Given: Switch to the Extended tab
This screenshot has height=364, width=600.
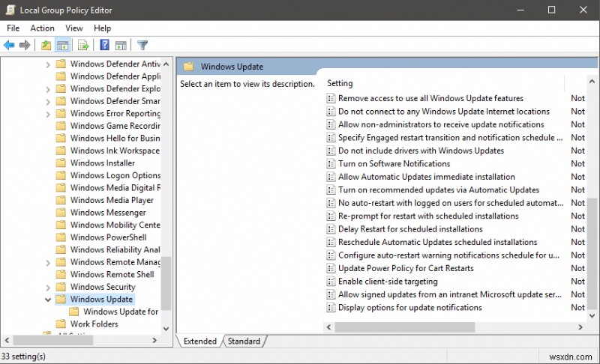Looking at the screenshot, I should pos(199,341).
